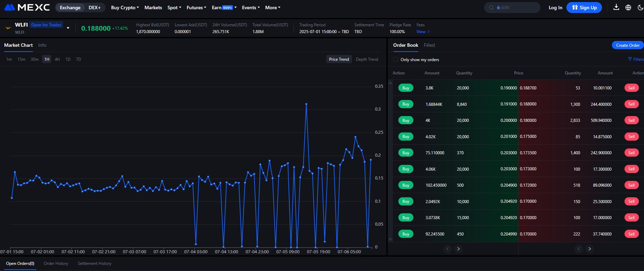Open the Filters funnel icon
Screen dimensions: 644x271
click(x=630, y=59)
